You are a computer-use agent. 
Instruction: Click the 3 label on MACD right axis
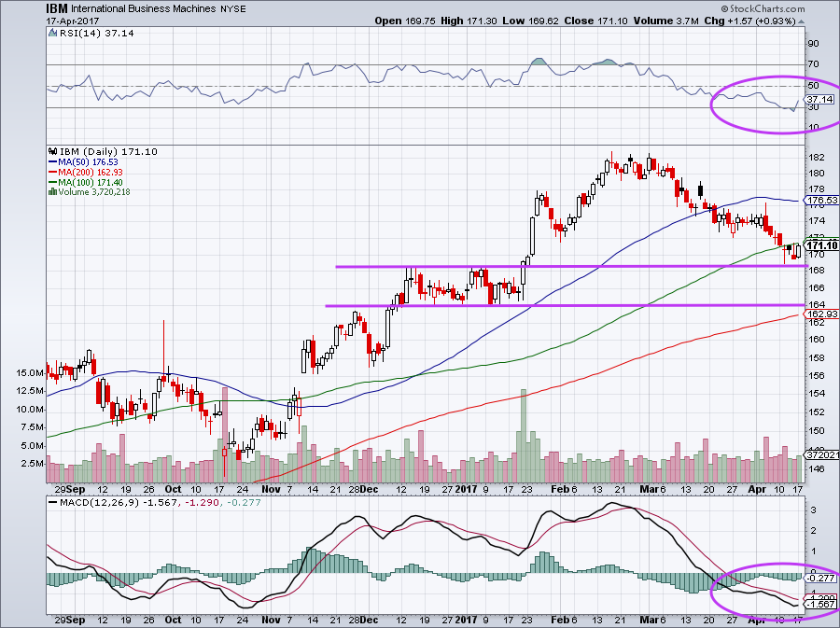tap(813, 510)
